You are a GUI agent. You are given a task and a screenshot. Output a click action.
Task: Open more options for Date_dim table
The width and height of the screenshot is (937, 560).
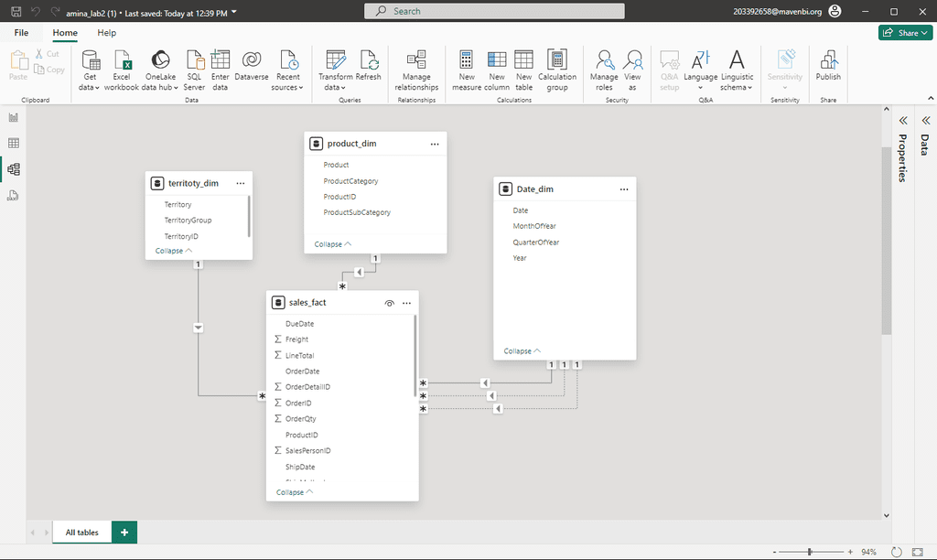click(x=624, y=189)
